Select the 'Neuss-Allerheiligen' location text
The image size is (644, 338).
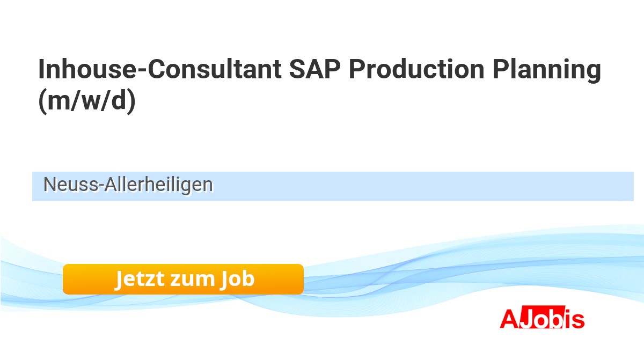128,185
